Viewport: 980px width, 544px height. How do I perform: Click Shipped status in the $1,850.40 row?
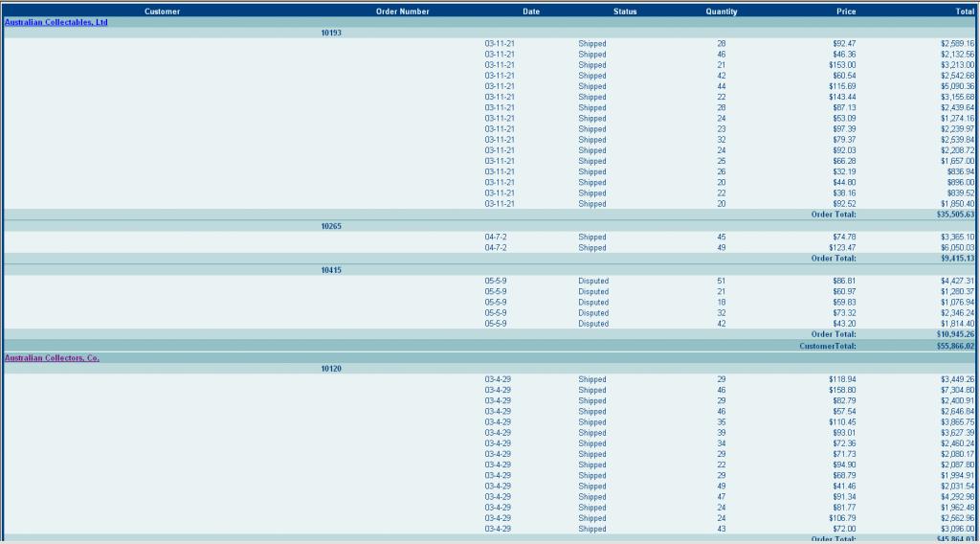(x=591, y=203)
